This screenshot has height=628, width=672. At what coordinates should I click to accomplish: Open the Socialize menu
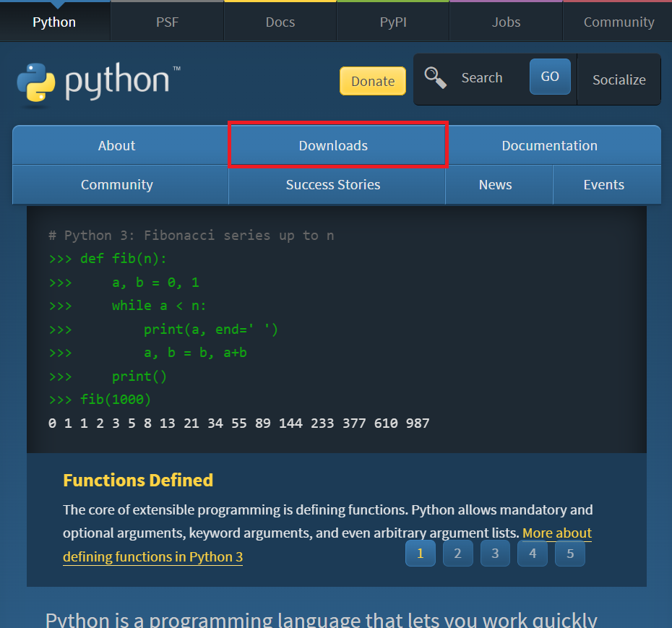coord(619,79)
